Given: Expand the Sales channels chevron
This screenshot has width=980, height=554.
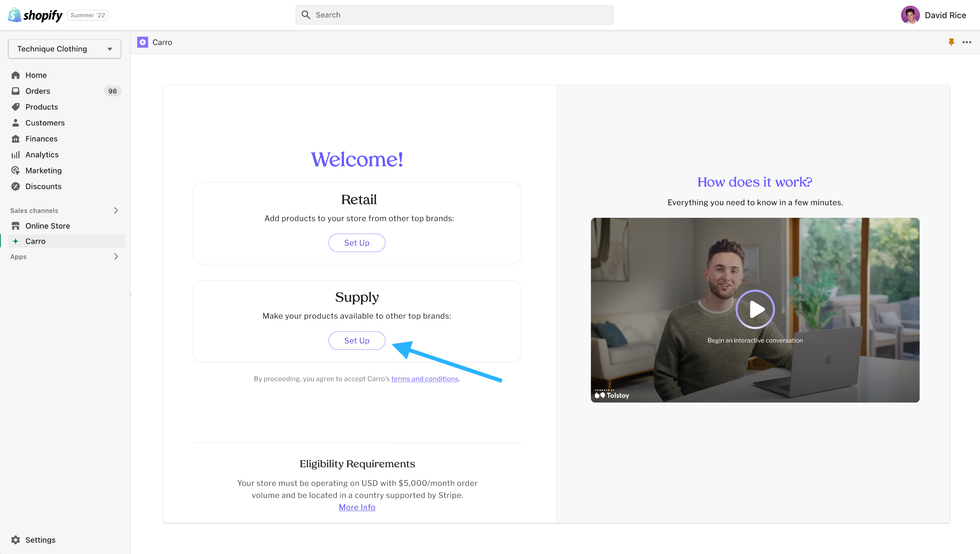Looking at the screenshot, I should pos(116,210).
